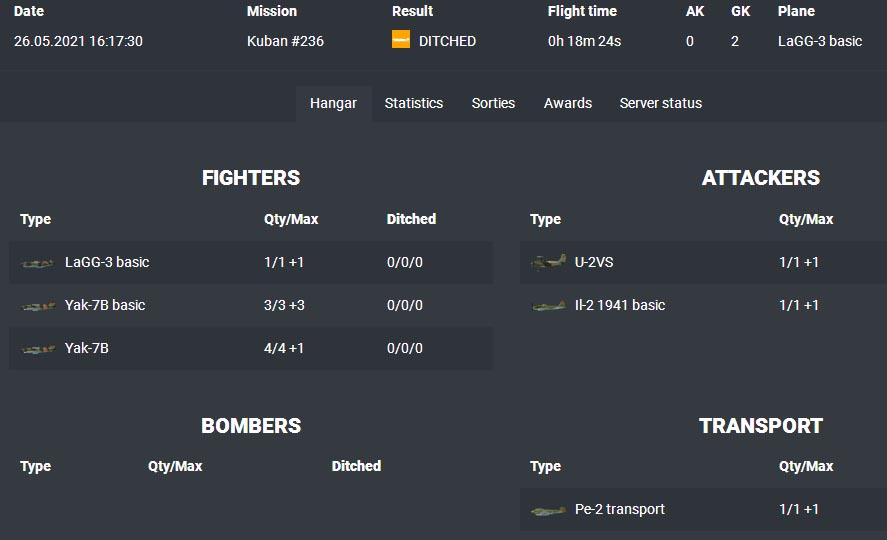Open the Sorties tab

click(x=493, y=103)
